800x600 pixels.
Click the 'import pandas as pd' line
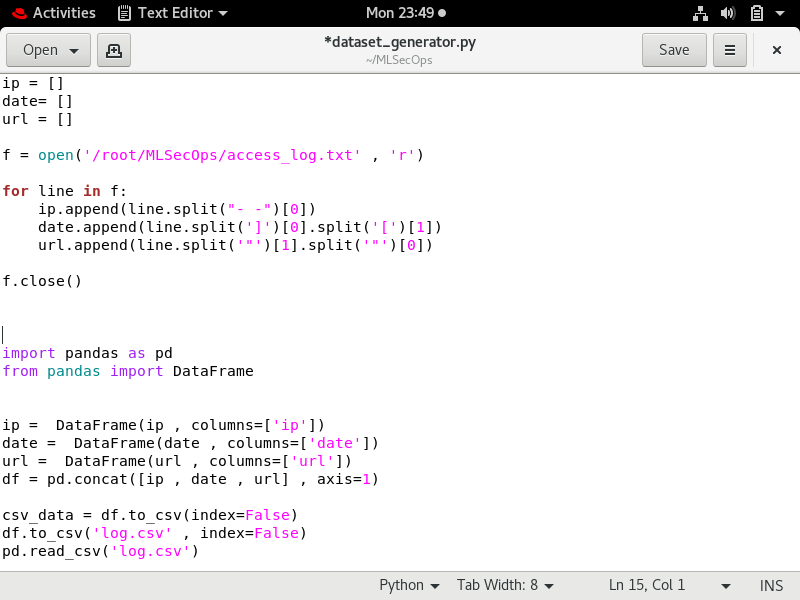(87, 353)
